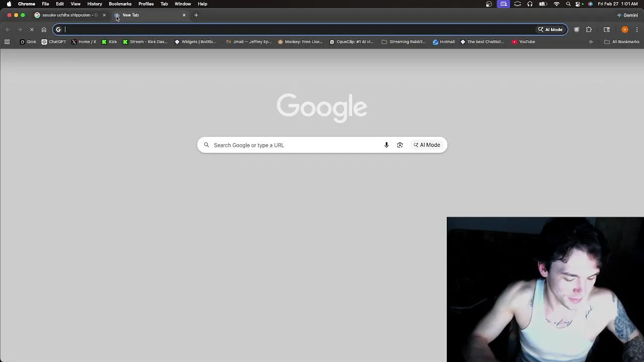The height and width of the screenshot is (362, 644).
Task: Open the Jmail bookmark
Action: point(249,42)
